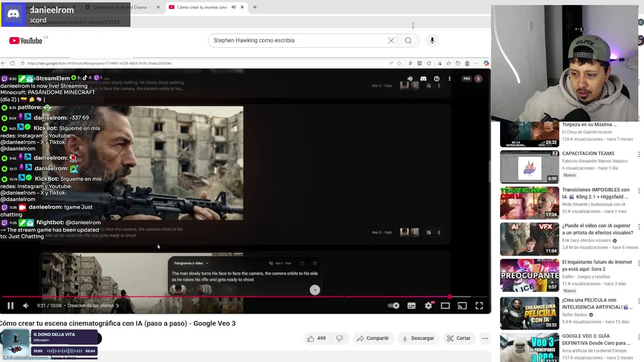
Task: Go to YouTube home via logo
Action: tap(25, 41)
